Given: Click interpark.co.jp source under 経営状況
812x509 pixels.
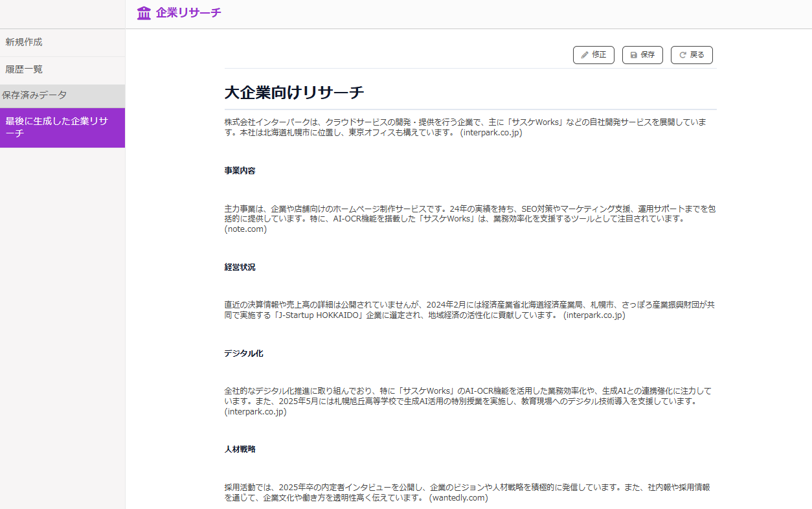Looking at the screenshot, I should [594, 315].
